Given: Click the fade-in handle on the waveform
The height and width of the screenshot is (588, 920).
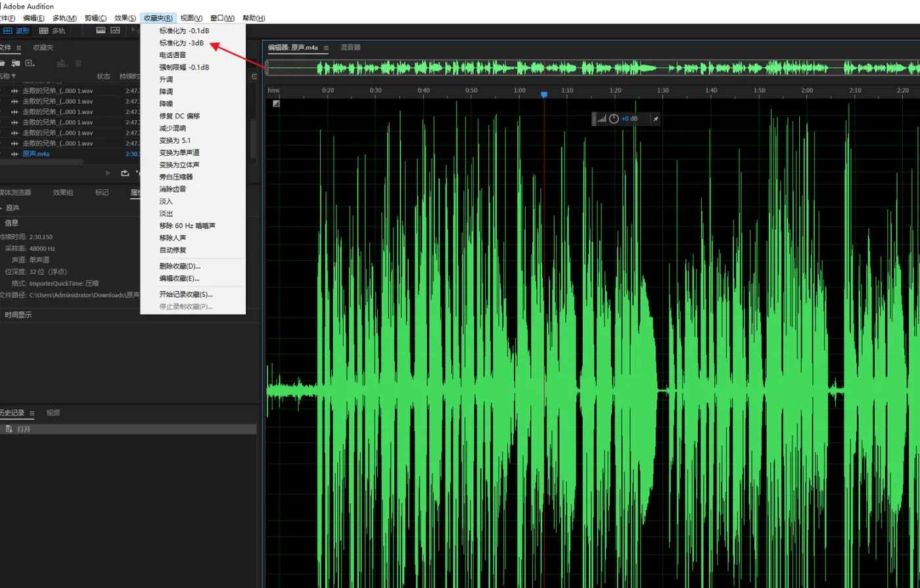Looking at the screenshot, I should pos(276,103).
